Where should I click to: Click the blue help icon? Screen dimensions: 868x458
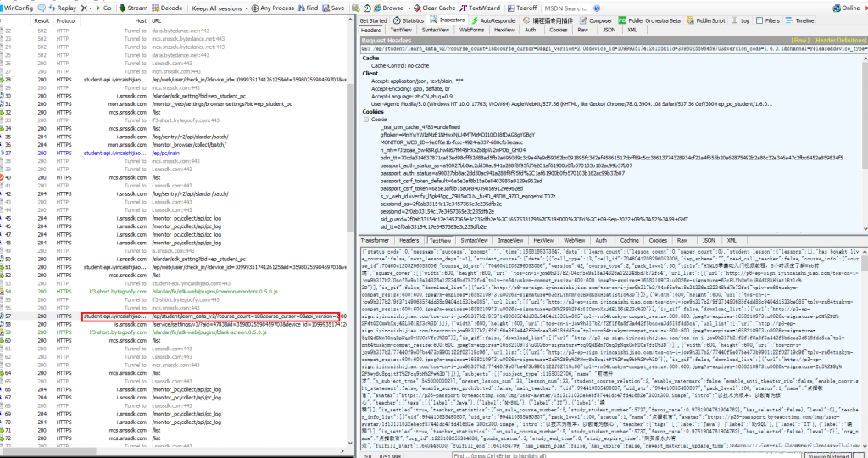coord(597,8)
